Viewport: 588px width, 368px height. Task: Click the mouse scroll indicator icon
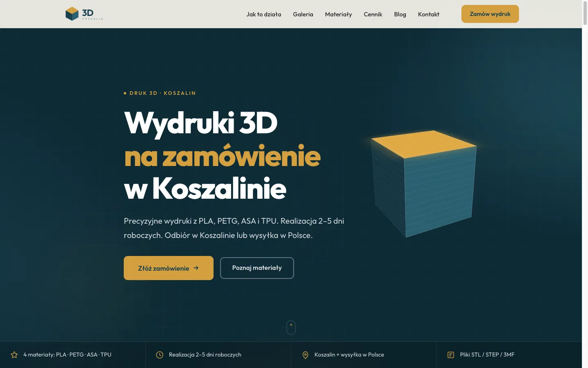click(291, 327)
